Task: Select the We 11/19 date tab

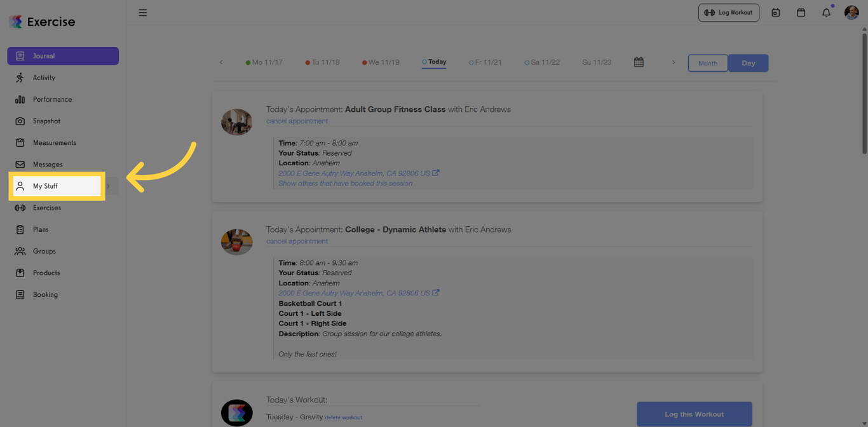Action: [x=381, y=62]
